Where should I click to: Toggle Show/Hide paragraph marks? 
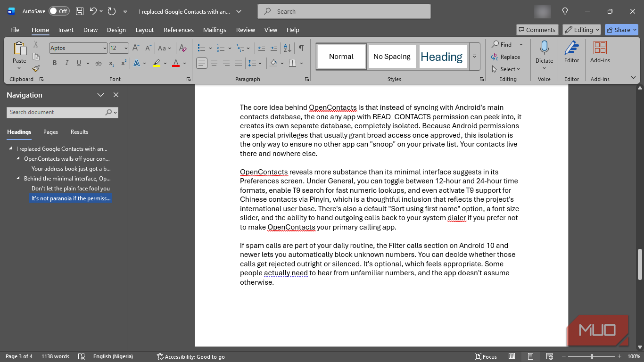click(301, 48)
